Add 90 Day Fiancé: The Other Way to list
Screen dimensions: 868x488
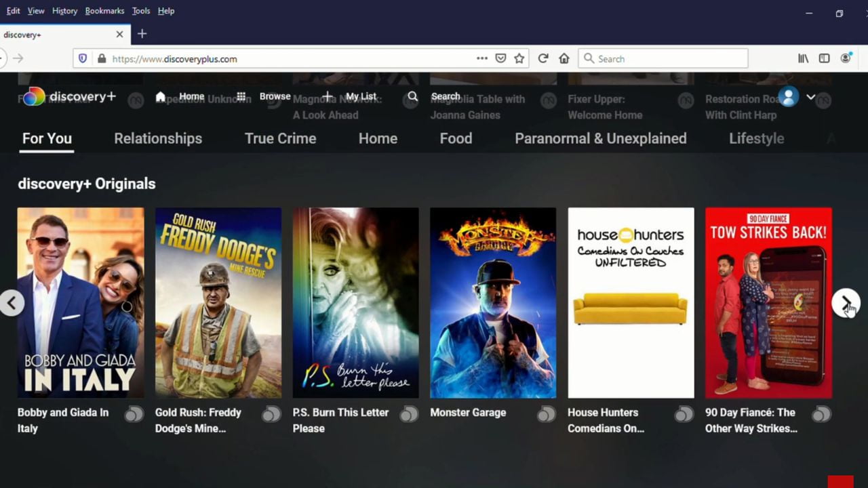tap(822, 413)
